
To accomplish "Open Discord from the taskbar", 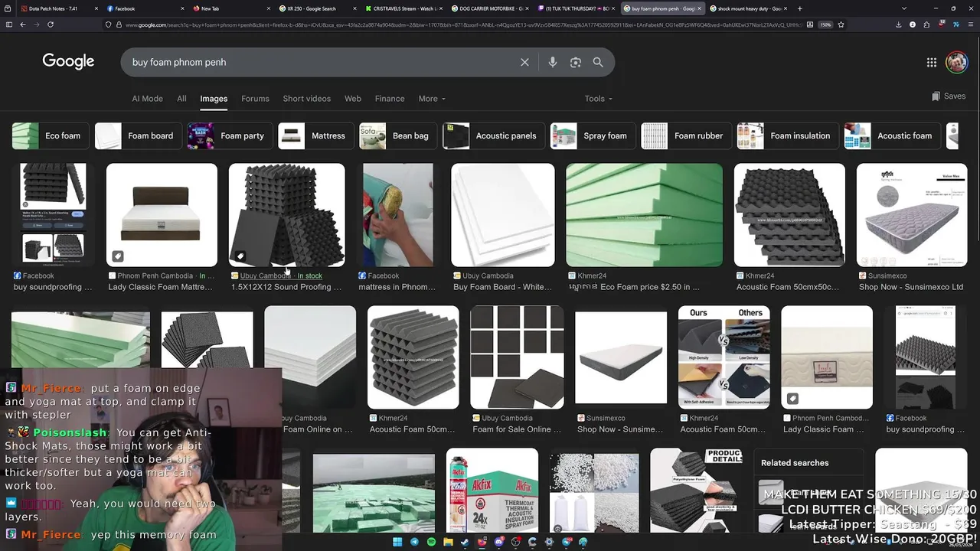I will coord(498,542).
